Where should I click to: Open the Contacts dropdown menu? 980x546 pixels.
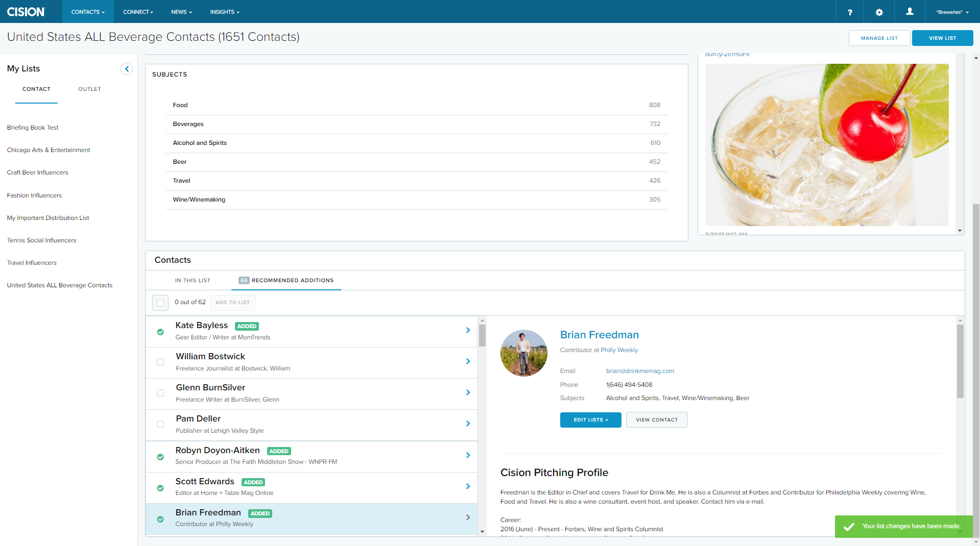tap(88, 12)
